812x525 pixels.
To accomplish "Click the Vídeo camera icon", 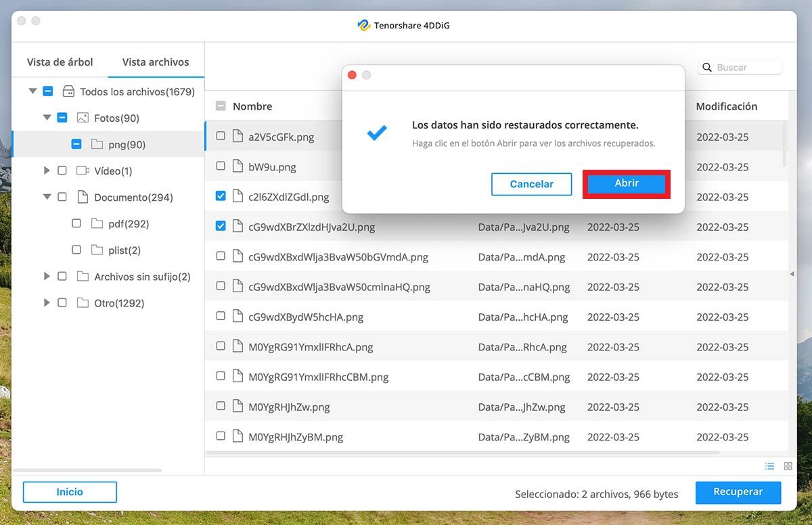I will 83,170.
